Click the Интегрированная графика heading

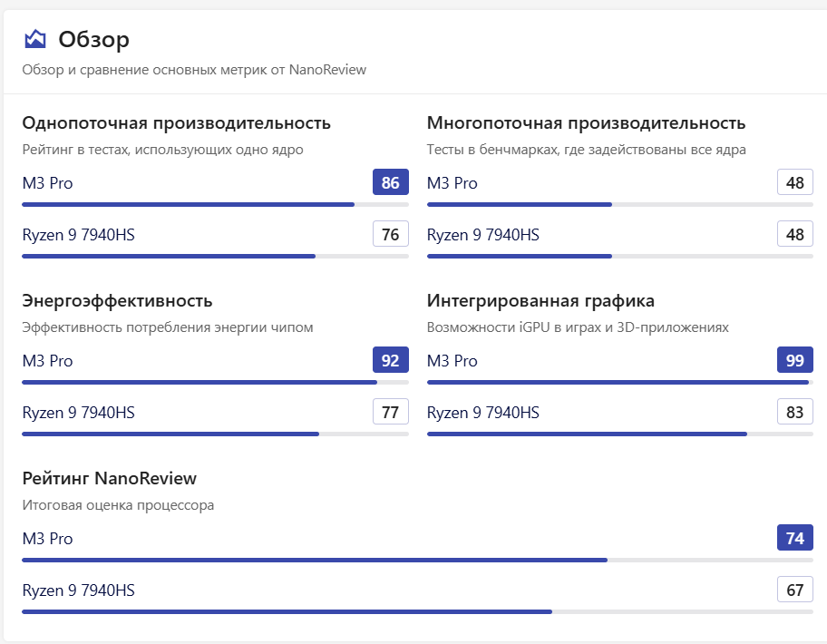click(540, 300)
